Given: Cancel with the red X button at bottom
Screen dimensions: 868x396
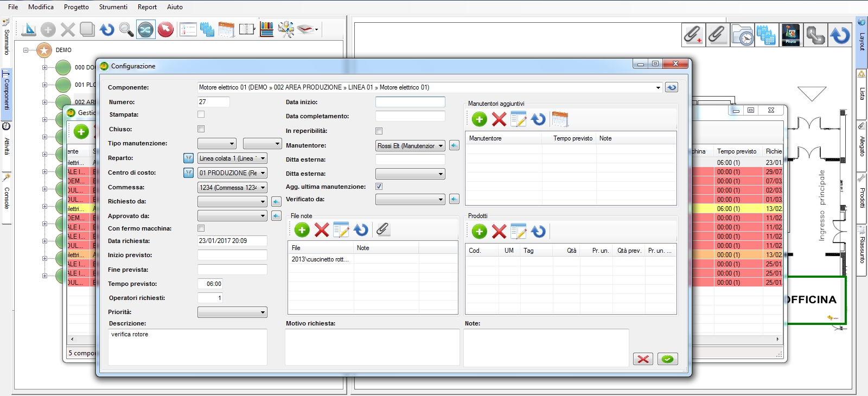Looking at the screenshot, I should point(643,359).
